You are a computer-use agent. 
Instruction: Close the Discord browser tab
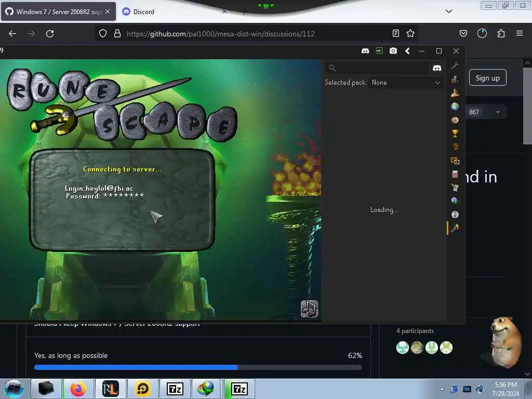pos(224,11)
